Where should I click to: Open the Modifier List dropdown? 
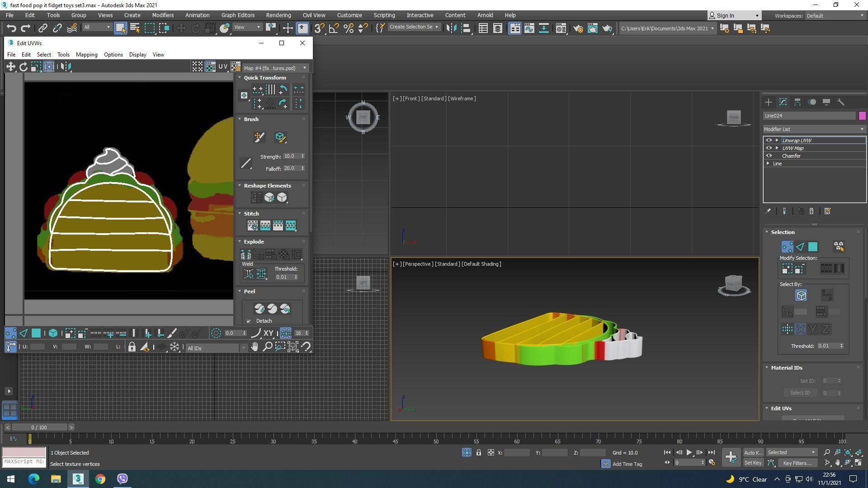[x=814, y=129]
